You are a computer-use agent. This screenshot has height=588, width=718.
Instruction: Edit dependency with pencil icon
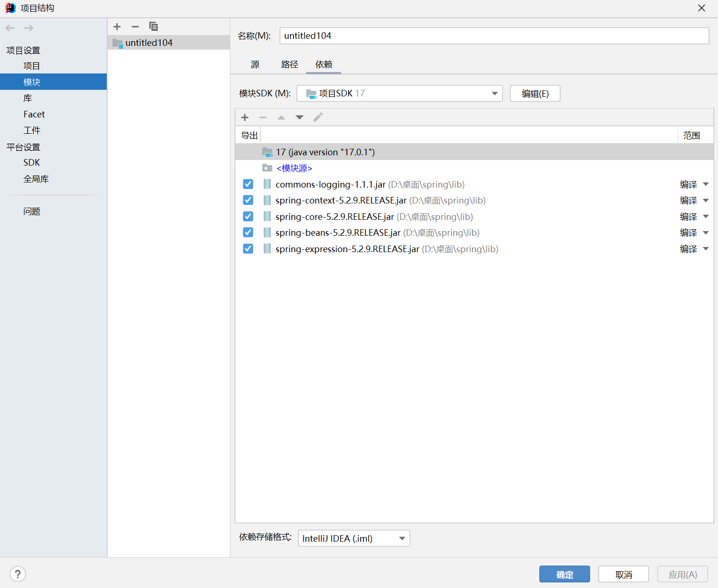point(318,117)
